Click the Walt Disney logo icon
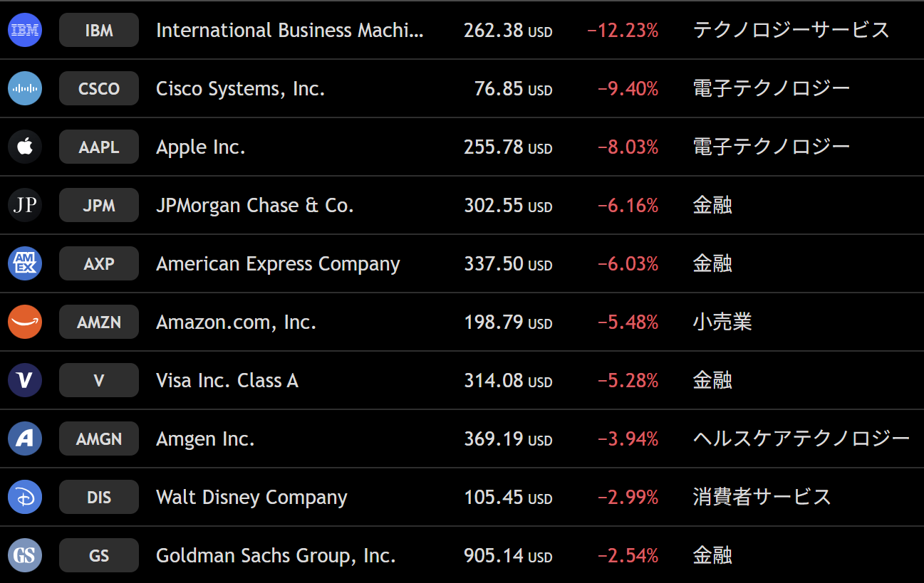This screenshot has height=583, width=924. coord(25,497)
